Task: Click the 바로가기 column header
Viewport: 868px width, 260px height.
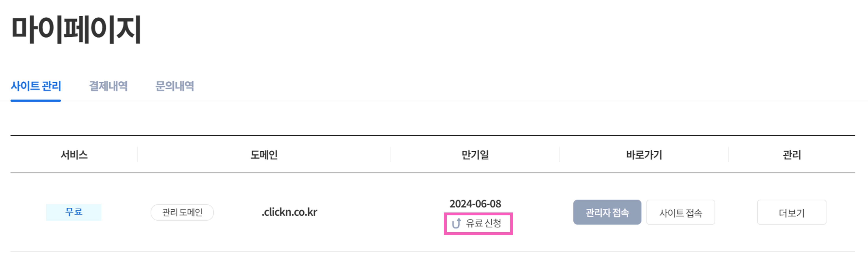Action: pyautogui.click(x=644, y=155)
